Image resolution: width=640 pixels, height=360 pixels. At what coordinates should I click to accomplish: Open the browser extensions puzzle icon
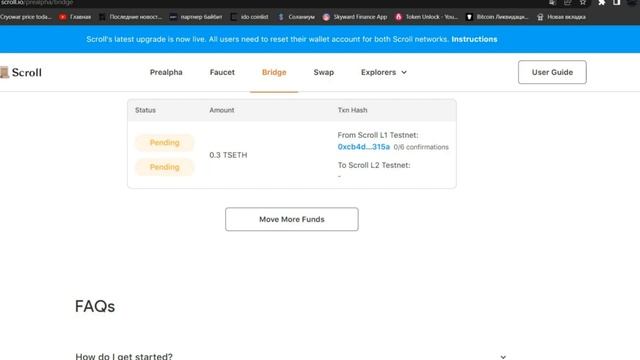point(602,2)
